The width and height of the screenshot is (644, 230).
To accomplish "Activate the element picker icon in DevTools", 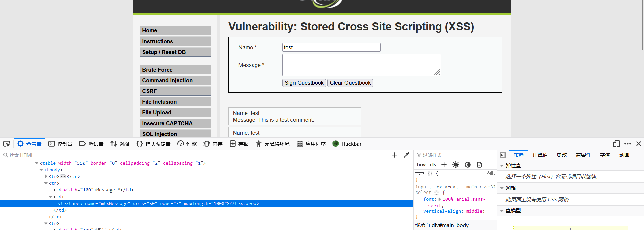I will (7, 144).
